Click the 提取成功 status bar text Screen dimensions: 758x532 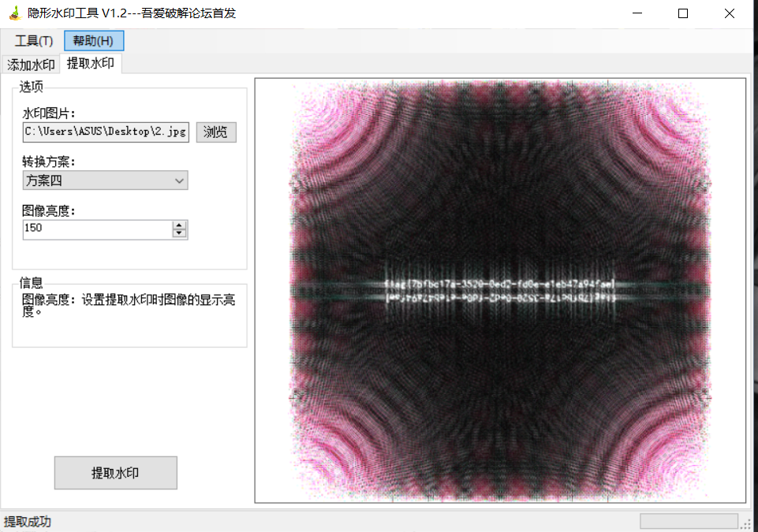click(x=28, y=522)
